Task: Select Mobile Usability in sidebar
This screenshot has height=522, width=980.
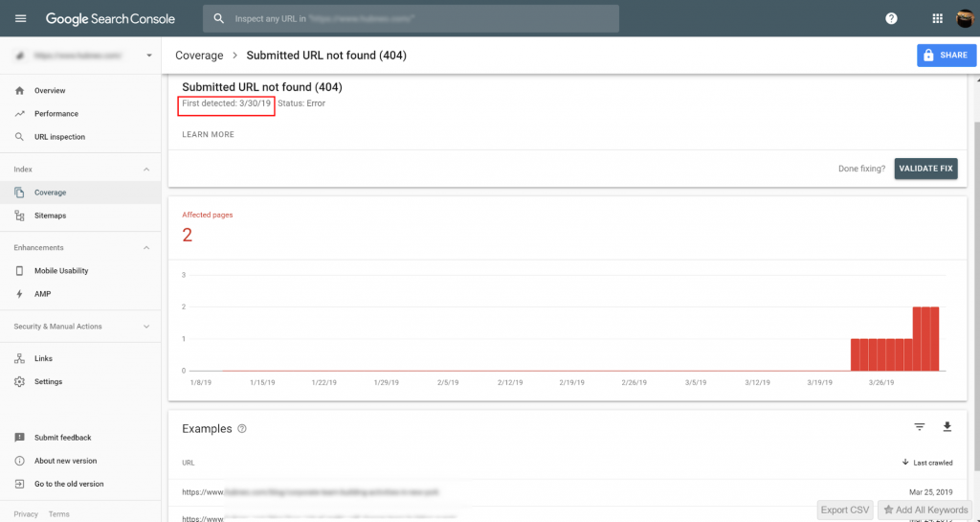Action: [x=61, y=271]
